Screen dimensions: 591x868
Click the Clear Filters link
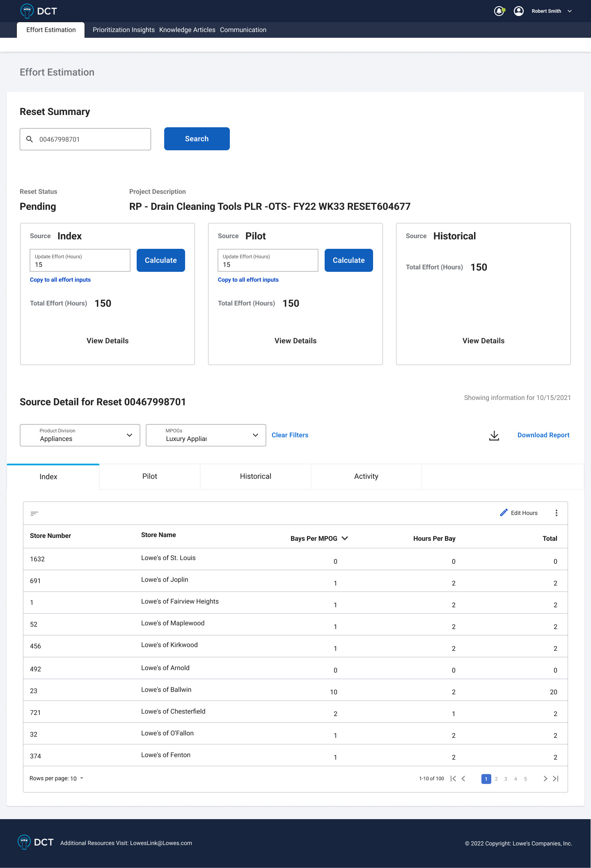point(290,435)
